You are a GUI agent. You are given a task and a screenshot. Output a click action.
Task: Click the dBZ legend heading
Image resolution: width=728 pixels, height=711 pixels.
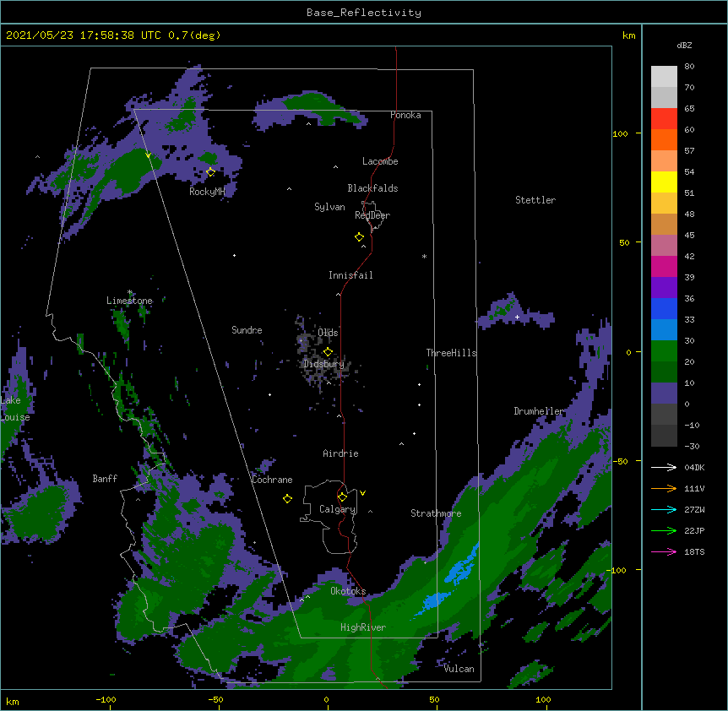pyautogui.click(x=684, y=45)
